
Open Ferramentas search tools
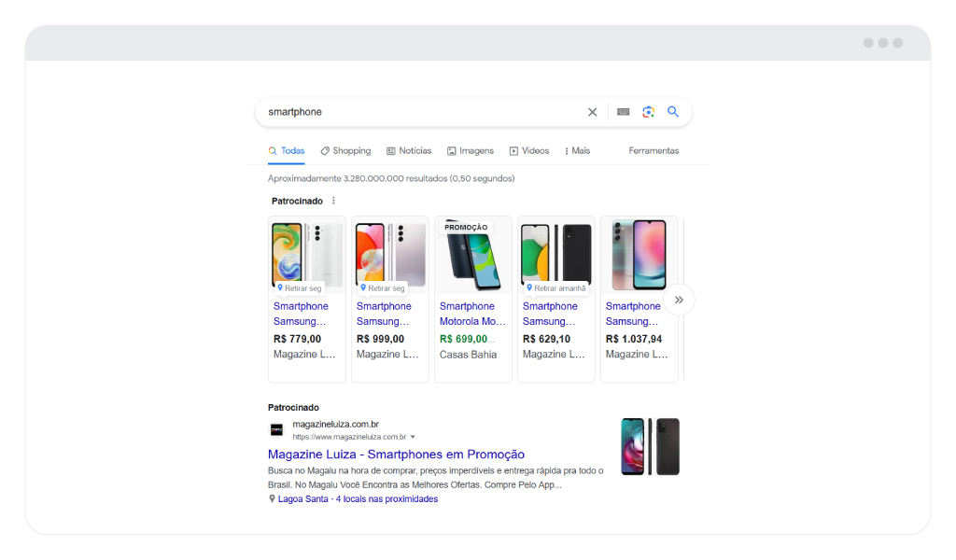tap(654, 150)
